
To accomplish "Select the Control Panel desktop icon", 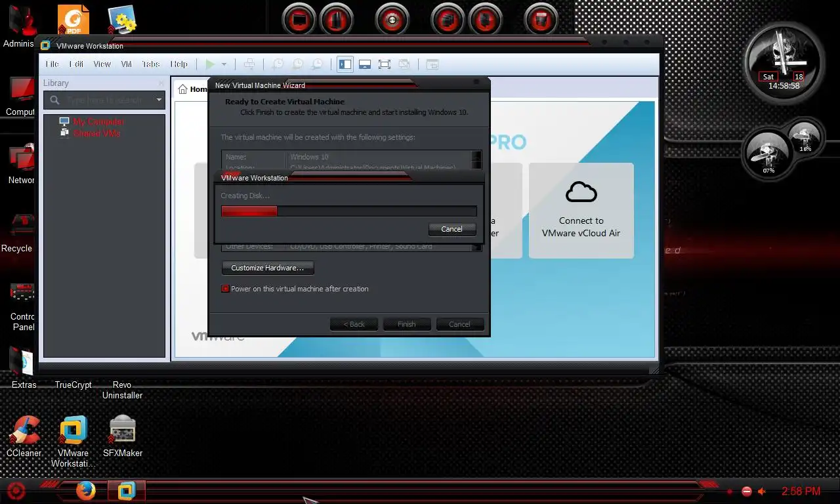I will (21, 306).
